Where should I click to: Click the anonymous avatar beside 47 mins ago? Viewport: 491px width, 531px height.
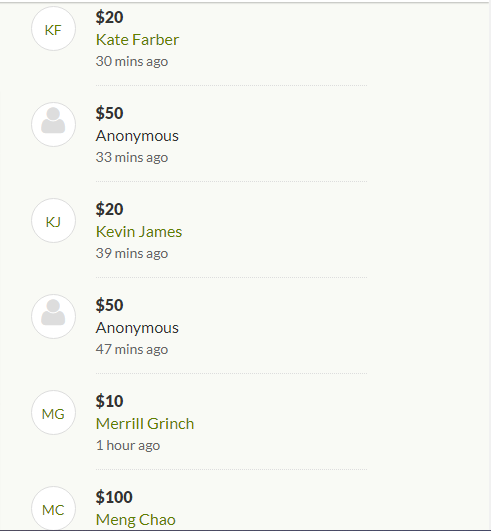tap(53, 316)
